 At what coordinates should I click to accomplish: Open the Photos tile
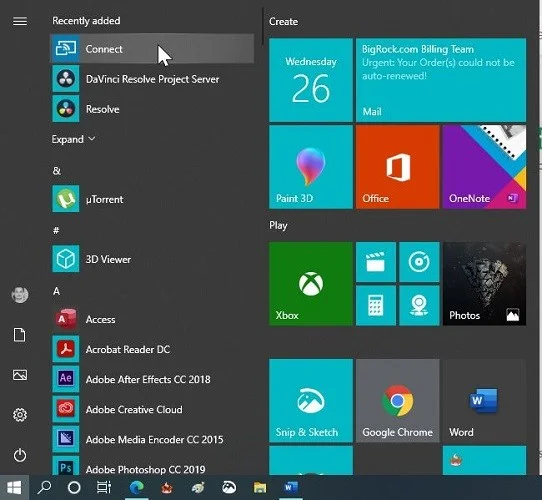[x=484, y=284]
